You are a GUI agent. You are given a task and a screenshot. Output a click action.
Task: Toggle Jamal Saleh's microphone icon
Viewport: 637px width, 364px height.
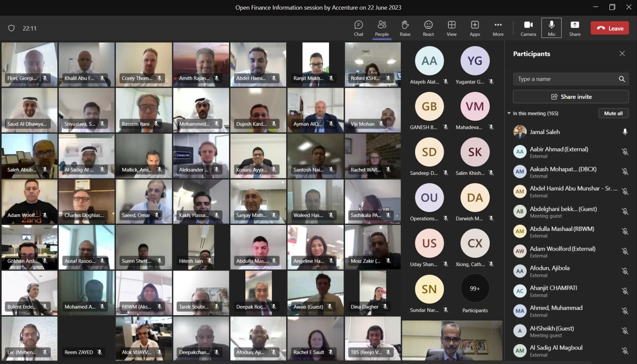click(625, 132)
